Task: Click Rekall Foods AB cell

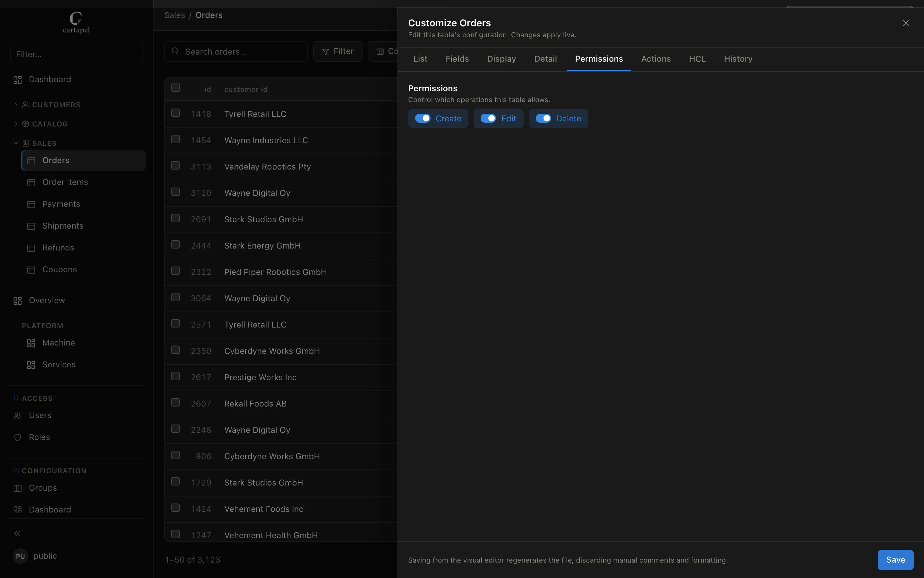Action: (x=255, y=404)
